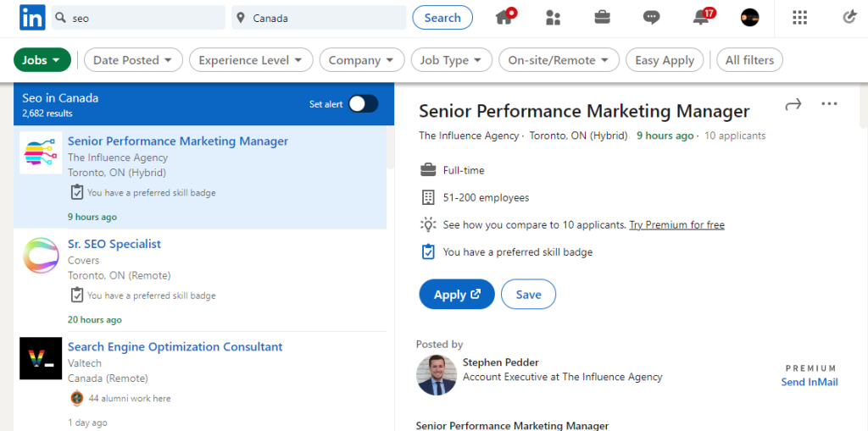Open the profile avatar menu
868x431 pixels.
coord(749,18)
